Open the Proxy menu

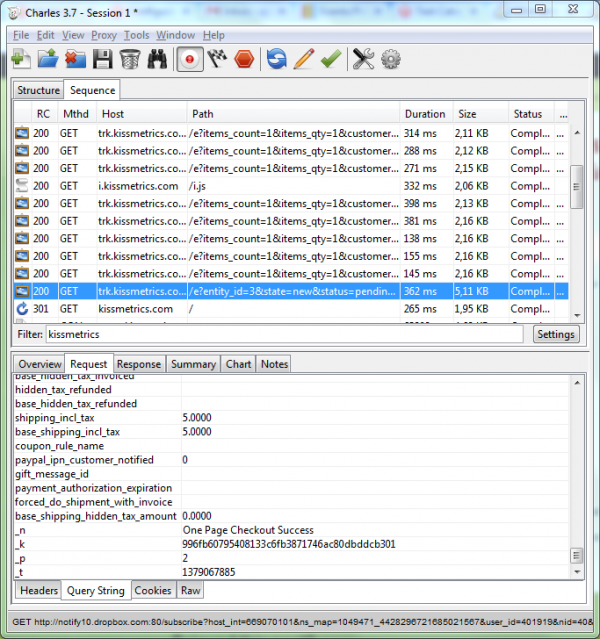(x=104, y=35)
